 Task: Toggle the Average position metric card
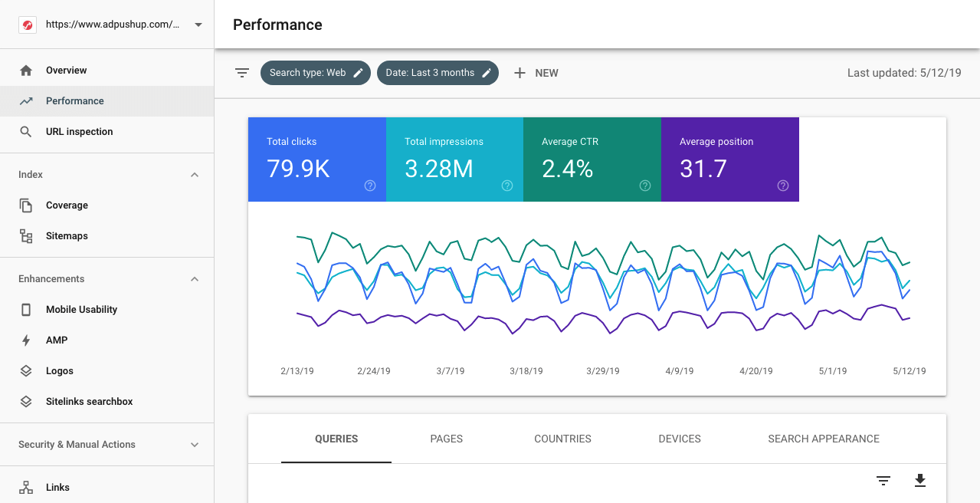(x=729, y=159)
